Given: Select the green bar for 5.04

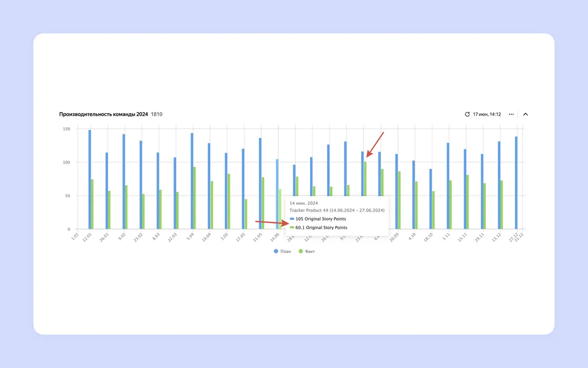Looking at the screenshot, I should pyautogui.click(x=194, y=198).
